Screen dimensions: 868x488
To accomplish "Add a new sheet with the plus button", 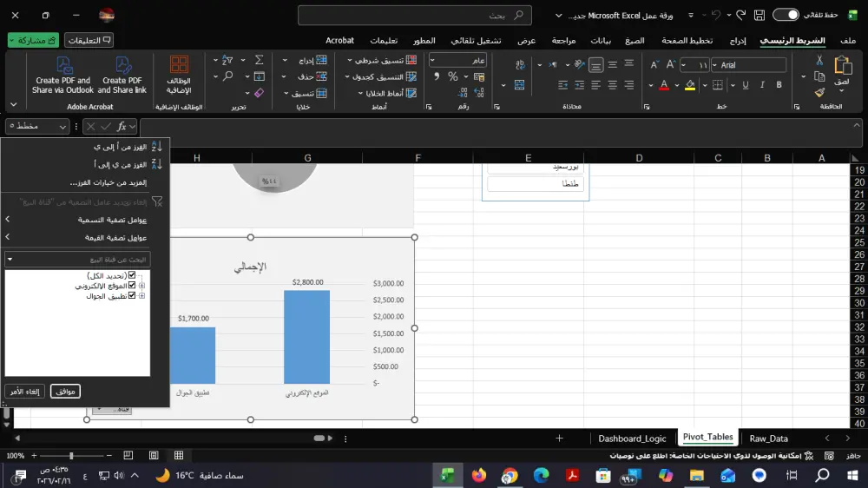I will click(x=559, y=439).
